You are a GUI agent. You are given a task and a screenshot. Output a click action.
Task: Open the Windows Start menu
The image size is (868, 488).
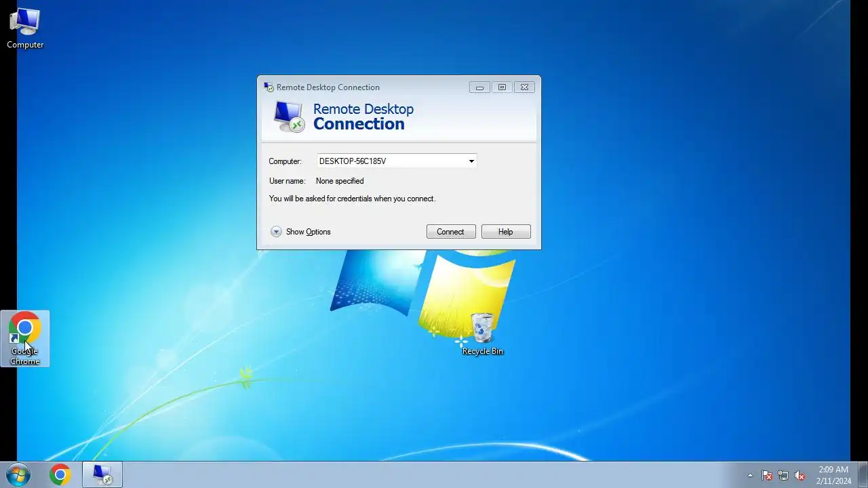tap(17, 475)
